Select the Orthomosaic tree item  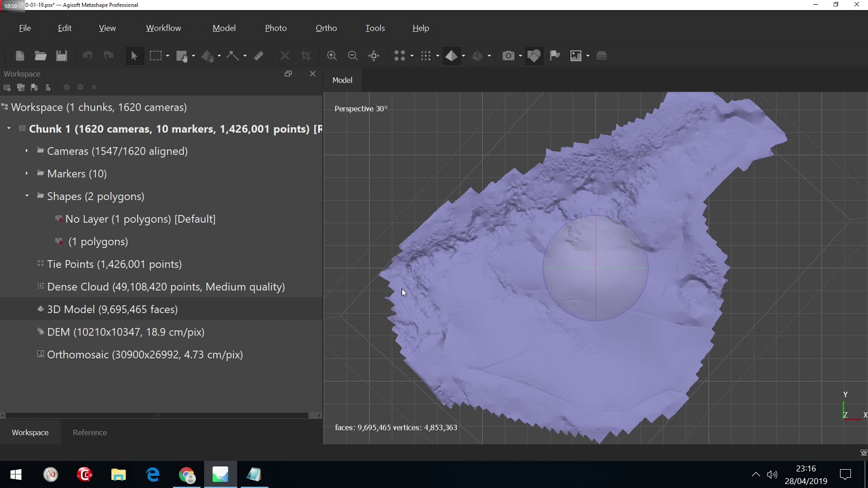click(161, 354)
